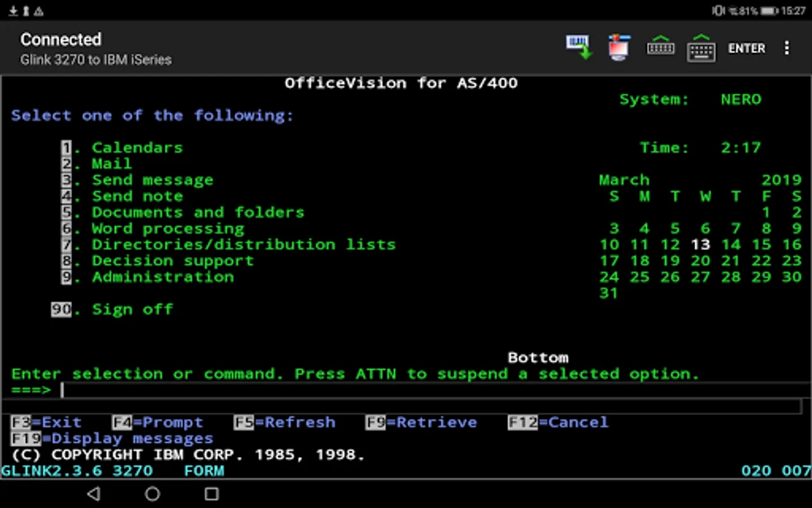Select option 7. Directories/distribution lists
The height and width of the screenshot is (508, 812).
228,245
